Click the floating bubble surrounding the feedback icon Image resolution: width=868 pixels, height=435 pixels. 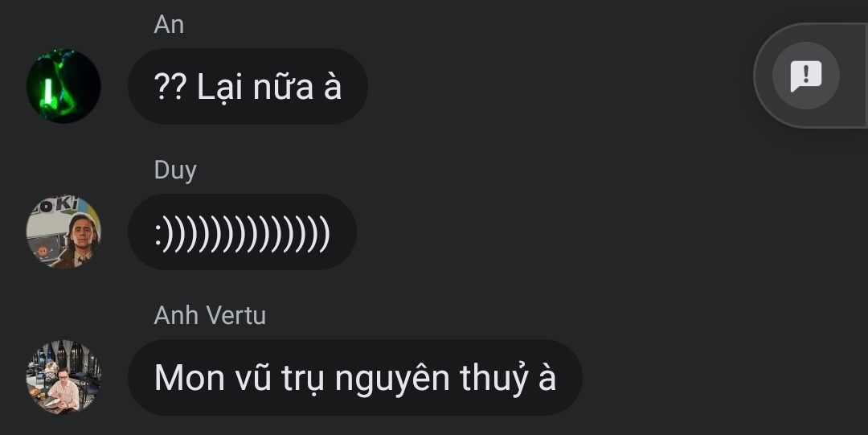pos(810,76)
